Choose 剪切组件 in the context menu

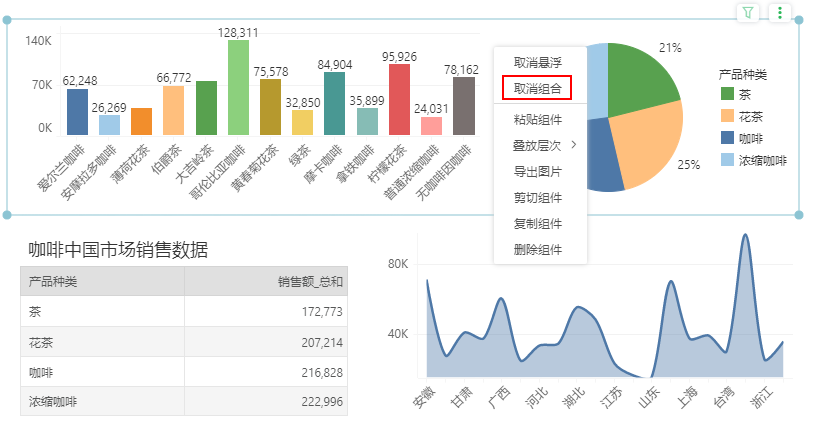pos(537,197)
